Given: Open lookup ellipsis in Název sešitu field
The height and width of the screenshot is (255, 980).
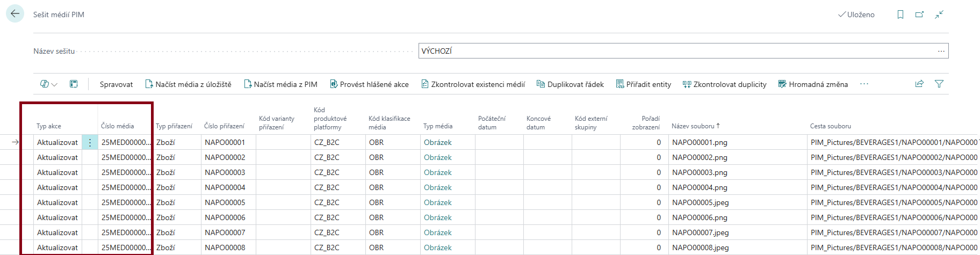Looking at the screenshot, I should pyautogui.click(x=941, y=51).
